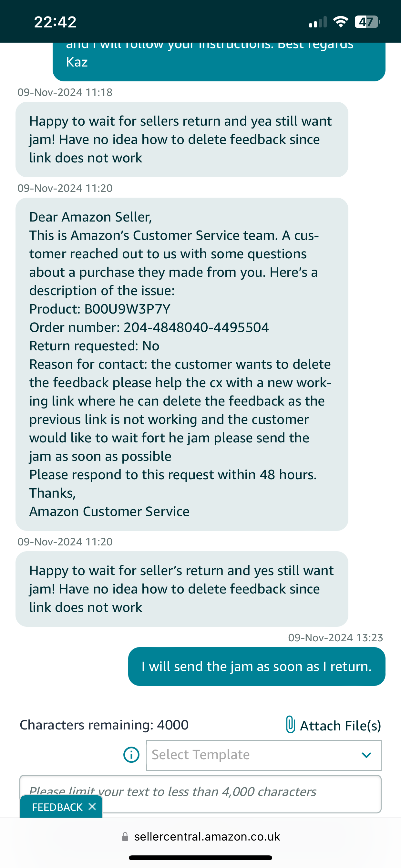Tap order number 204-4848040-4495504
This screenshot has width=401, height=868.
click(x=196, y=327)
